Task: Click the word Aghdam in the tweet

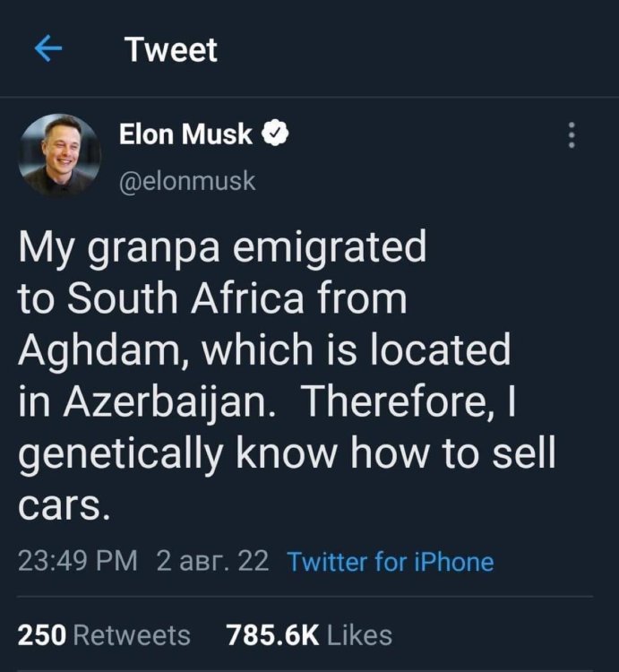Action: tap(100, 350)
